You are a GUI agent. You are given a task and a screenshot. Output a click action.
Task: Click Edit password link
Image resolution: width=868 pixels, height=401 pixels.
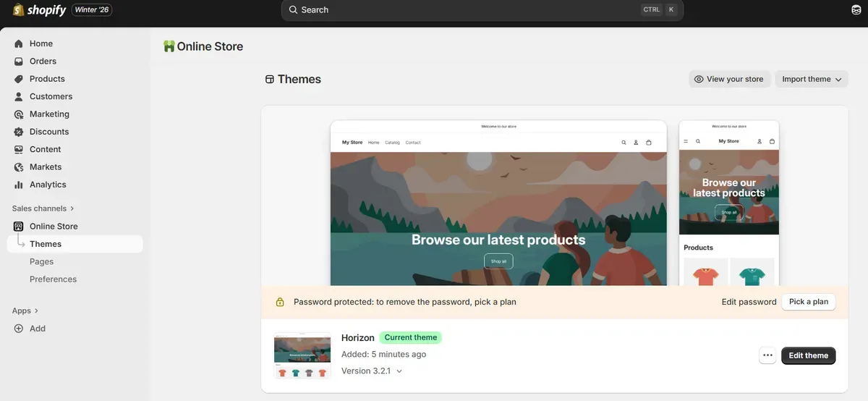coord(749,302)
